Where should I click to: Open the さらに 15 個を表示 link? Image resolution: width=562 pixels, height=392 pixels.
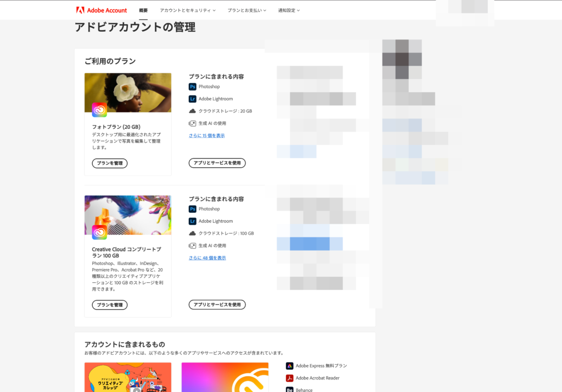pyautogui.click(x=207, y=135)
